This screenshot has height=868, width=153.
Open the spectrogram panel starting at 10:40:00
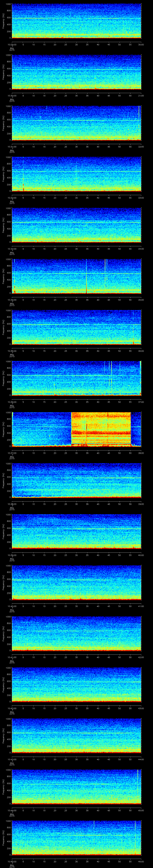[x=76, y=583]
